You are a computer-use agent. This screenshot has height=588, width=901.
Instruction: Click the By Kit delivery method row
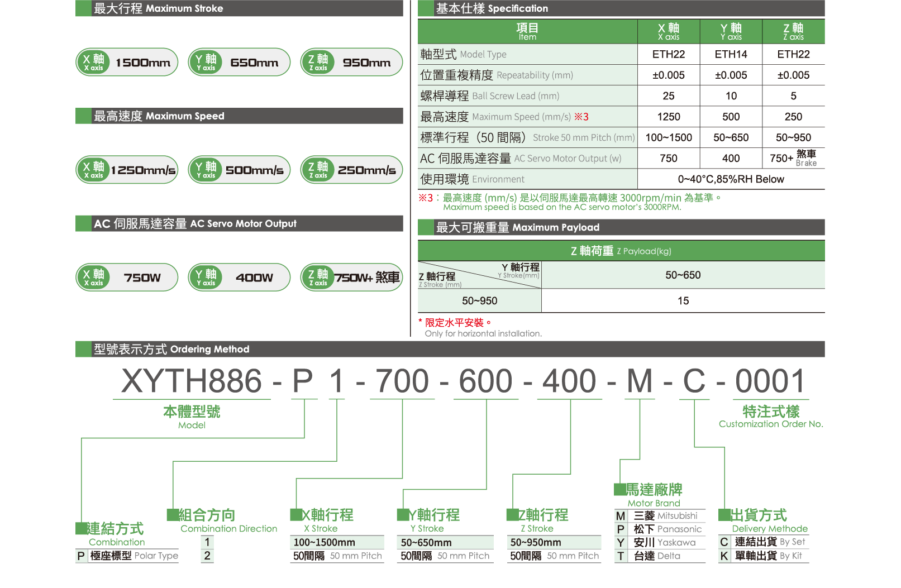coord(764,556)
